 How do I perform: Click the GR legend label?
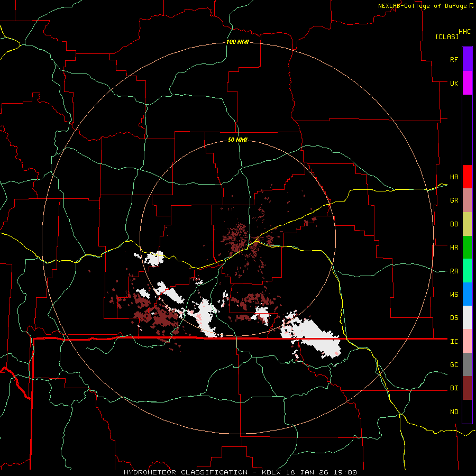pyautogui.click(x=454, y=200)
